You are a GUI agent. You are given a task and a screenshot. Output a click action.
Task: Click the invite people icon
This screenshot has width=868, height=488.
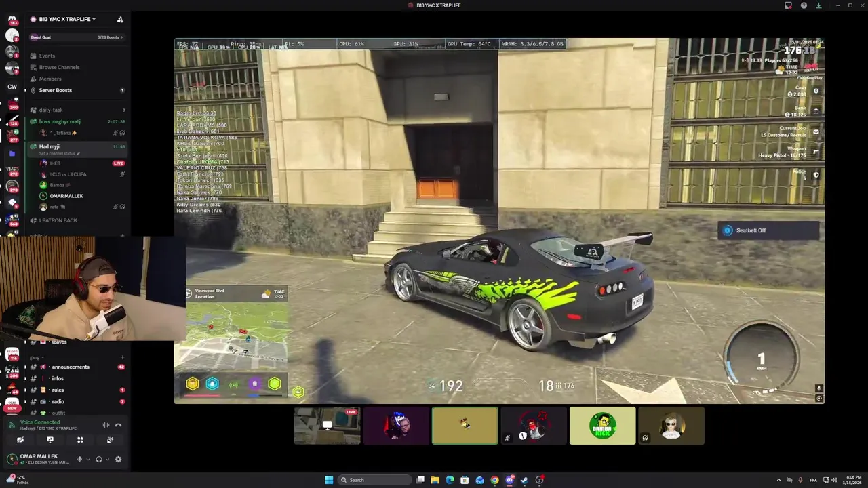(x=120, y=19)
